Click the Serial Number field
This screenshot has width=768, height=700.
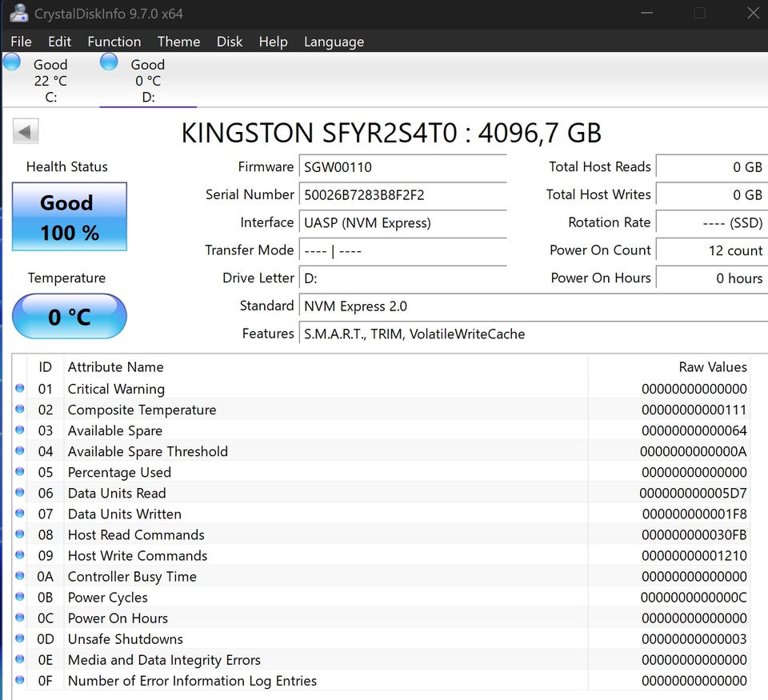[x=402, y=194]
